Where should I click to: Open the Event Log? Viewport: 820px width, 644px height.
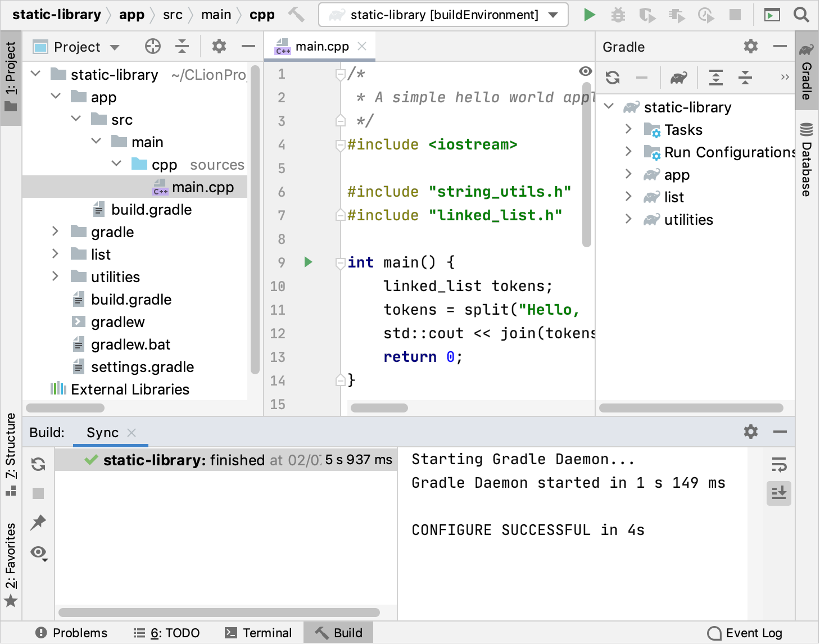pyautogui.click(x=745, y=632)
